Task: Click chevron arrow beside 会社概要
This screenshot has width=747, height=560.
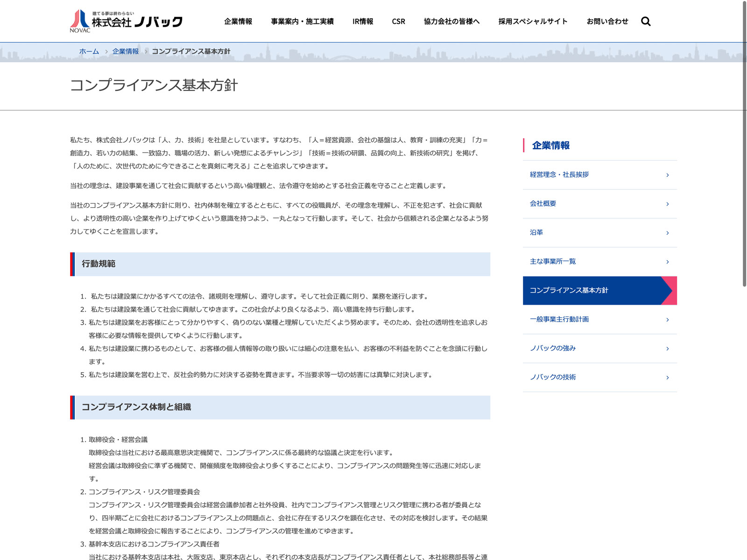Action: (x=667, y=204)
